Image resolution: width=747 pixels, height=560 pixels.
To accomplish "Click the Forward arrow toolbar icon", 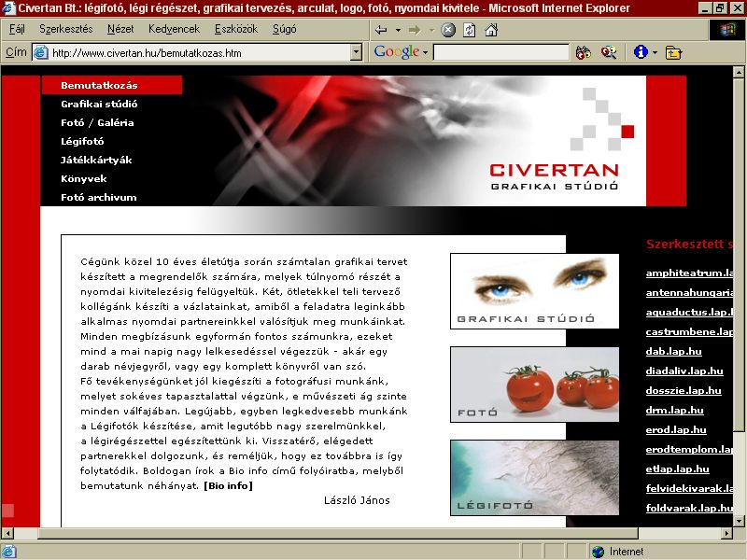I will [x=415, y=30].
